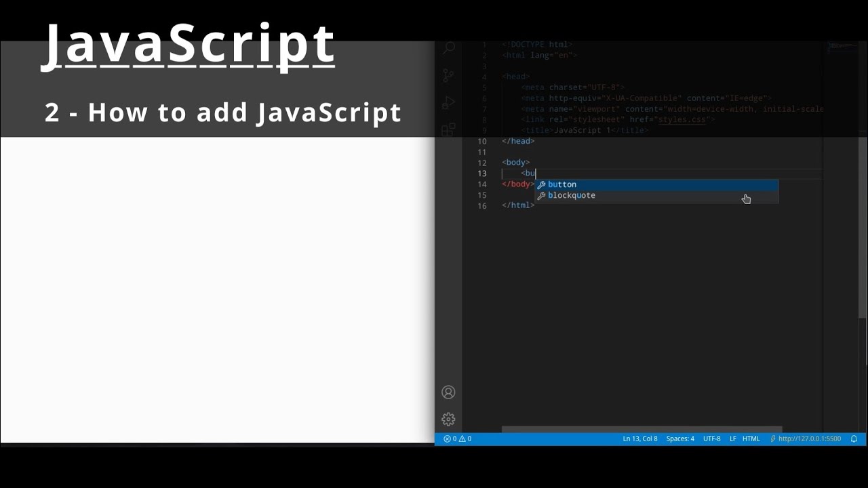The height and width of the screenshot is (488, 868).
Task: Open notifications bell in status bar
Action: (854, 439)
